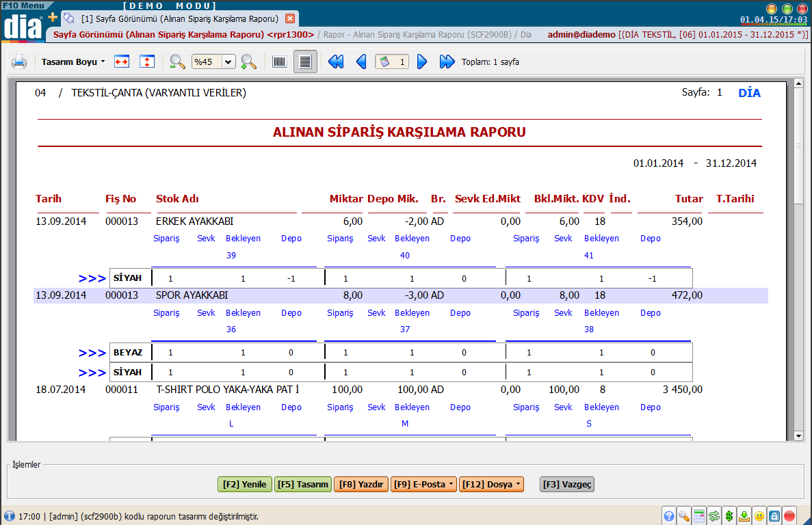Click the info icon in status bar
812x525 pixels.
[9, 515]
